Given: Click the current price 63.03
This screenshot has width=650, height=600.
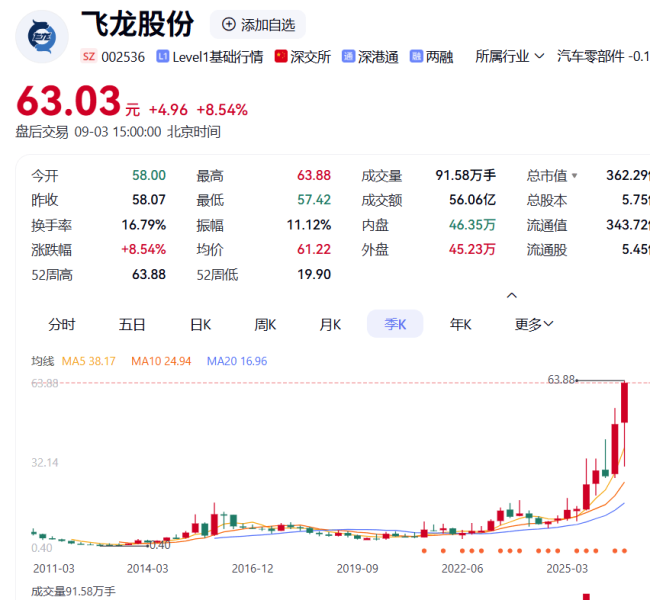Looking at the screenshot, I should pyautogui.click(x=68, y=101).
